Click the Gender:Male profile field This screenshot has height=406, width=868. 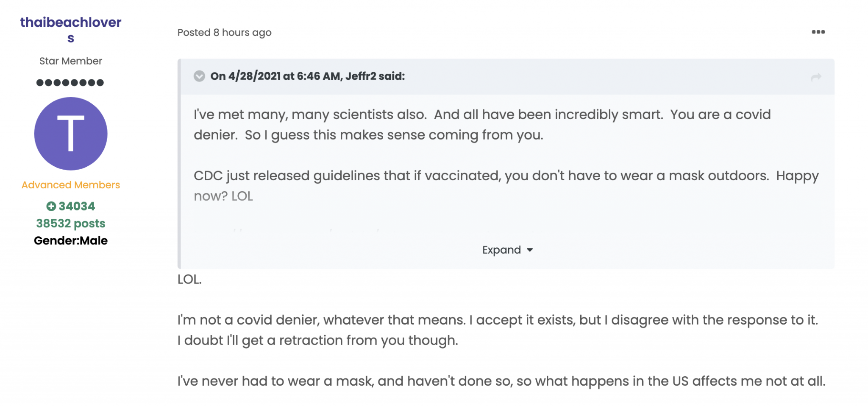tap(71, 241)
